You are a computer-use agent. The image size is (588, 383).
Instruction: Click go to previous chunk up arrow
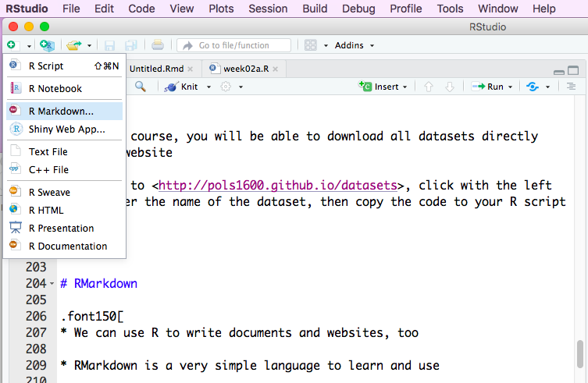click(x=429, y=87)
